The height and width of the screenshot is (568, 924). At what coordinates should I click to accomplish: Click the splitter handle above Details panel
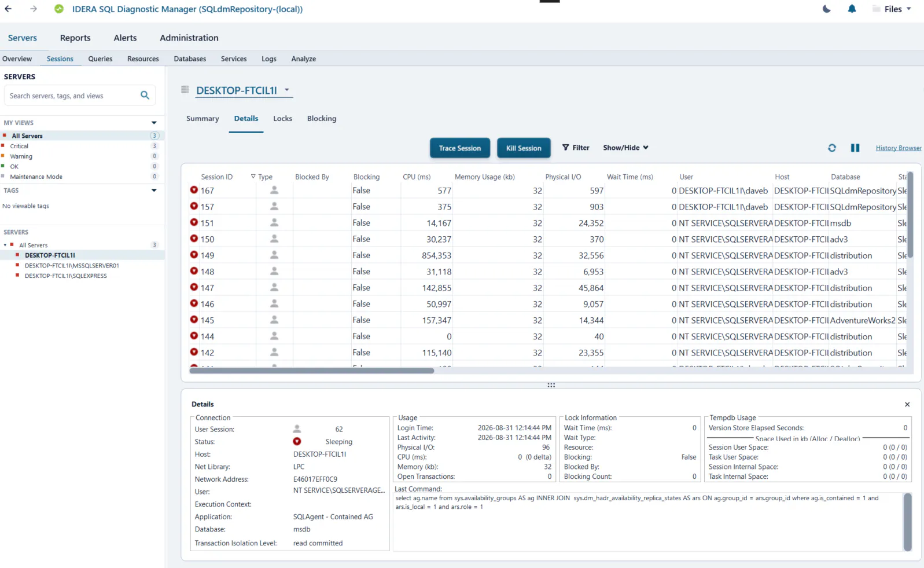tap(551, 385)
